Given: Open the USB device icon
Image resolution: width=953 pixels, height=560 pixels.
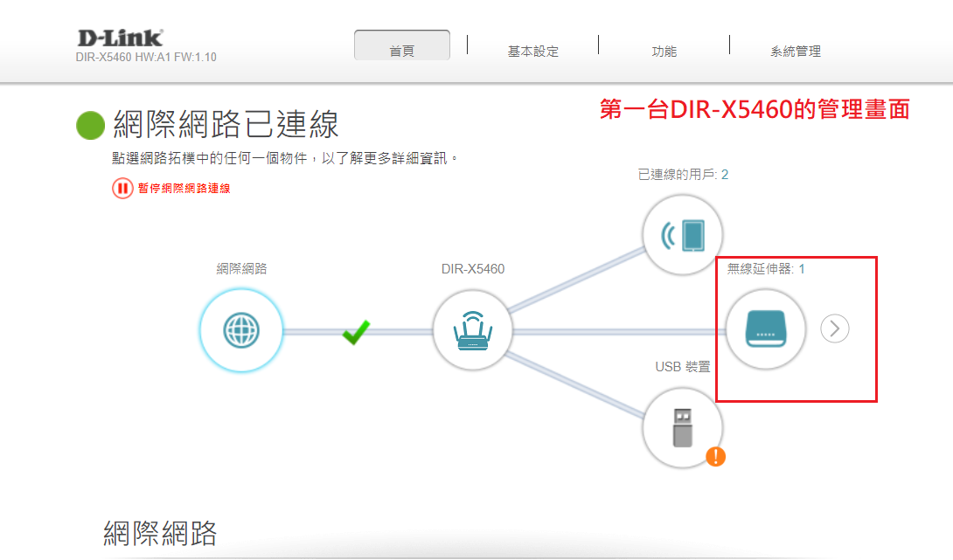Looking at the screenshot, I should coord(682,428).
